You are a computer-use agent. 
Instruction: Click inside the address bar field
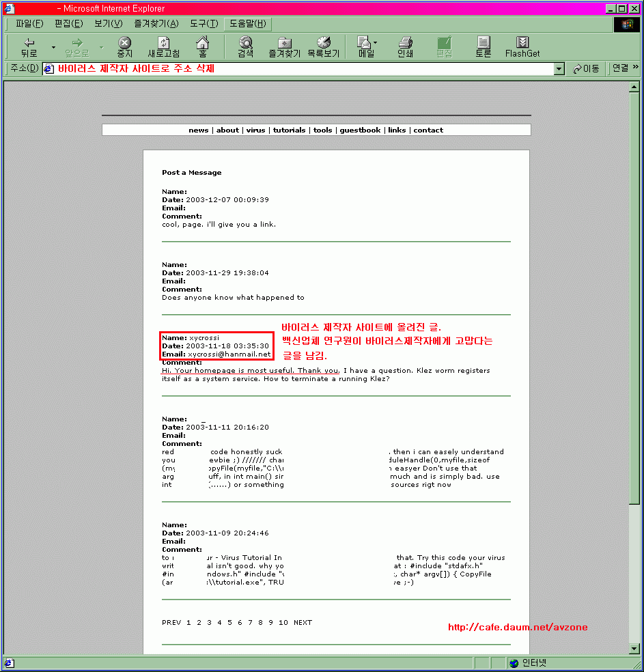[x=300, y=69]
